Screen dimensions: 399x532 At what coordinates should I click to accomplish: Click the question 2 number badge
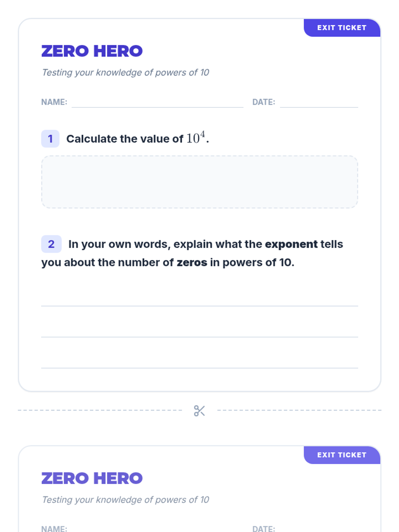[51, 244]
